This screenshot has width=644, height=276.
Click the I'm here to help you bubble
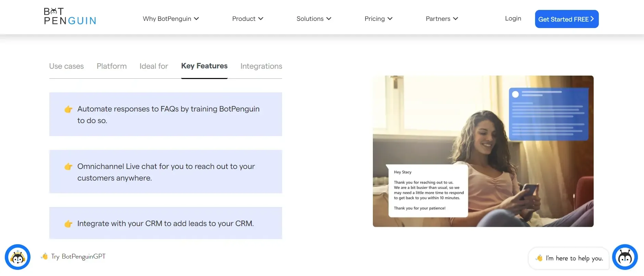569,258
